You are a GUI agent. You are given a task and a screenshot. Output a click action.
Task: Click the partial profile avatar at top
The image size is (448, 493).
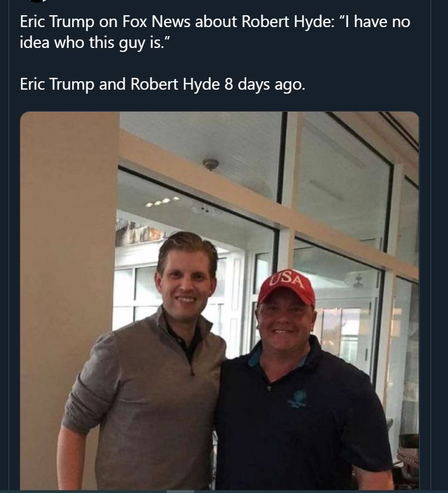pos(37,2)
